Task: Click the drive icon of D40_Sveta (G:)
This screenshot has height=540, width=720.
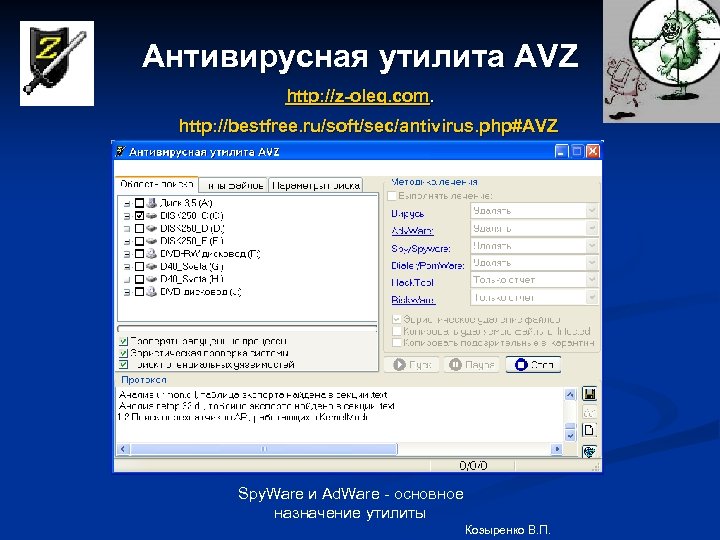Action: (x=151, y=266)
